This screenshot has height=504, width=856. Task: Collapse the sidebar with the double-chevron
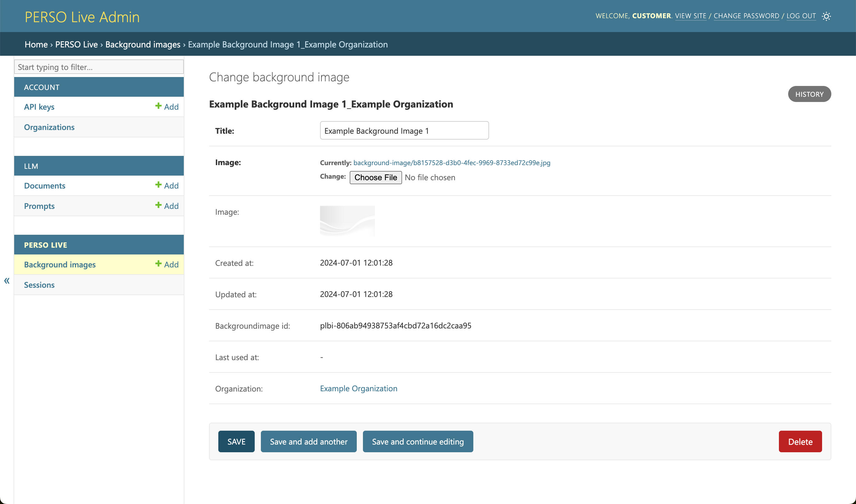click(7, 281)
